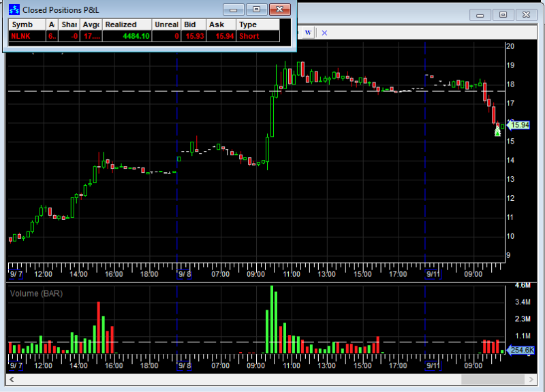The height and width of the screenshot is (392, 545).
Task: Click the Closed Positions P&L window icon
Action: [14, 10]
